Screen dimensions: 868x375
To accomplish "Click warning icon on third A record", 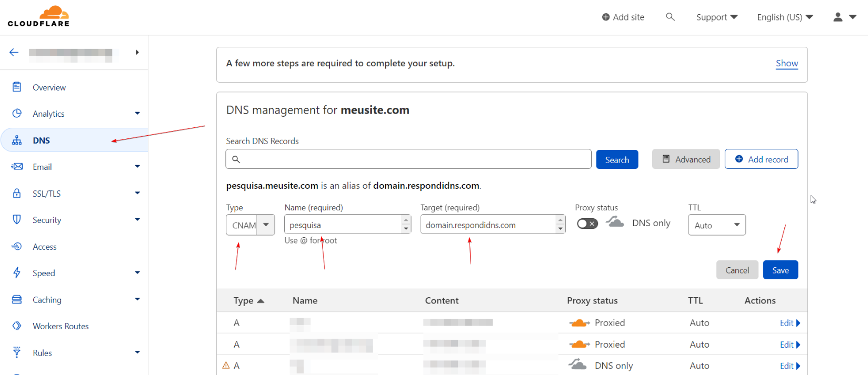I will pos(226,365).
